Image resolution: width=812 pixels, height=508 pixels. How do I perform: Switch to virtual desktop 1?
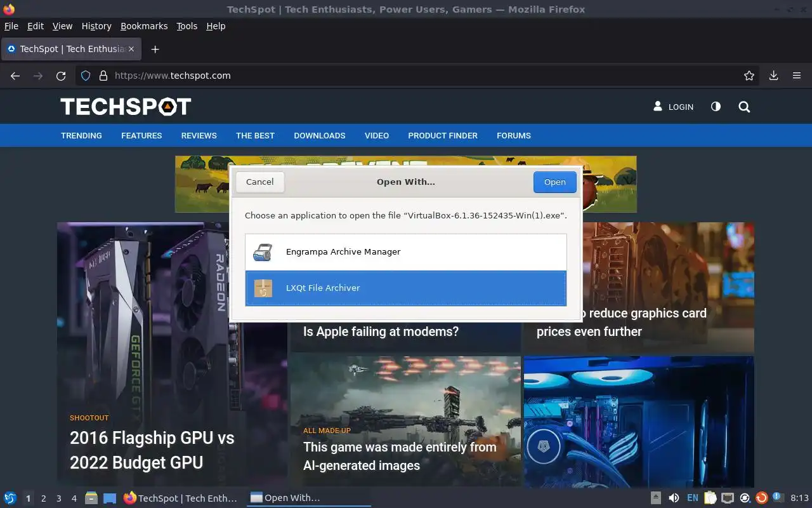click(28, 498)
